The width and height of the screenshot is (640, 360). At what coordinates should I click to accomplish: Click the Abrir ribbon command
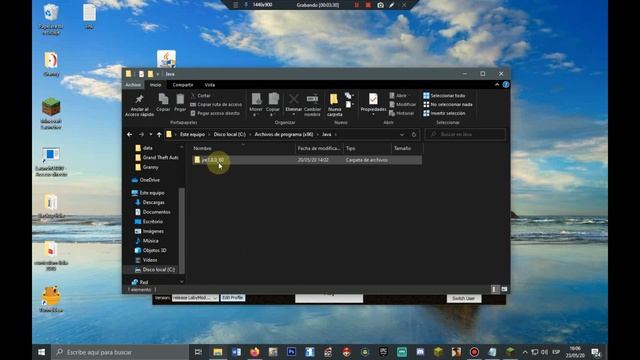[398, 96]
